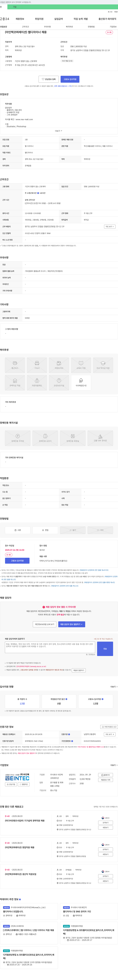Switch to the 전형방법 section tab
Screen dimensions: 118x980
[x=91, y=27]
